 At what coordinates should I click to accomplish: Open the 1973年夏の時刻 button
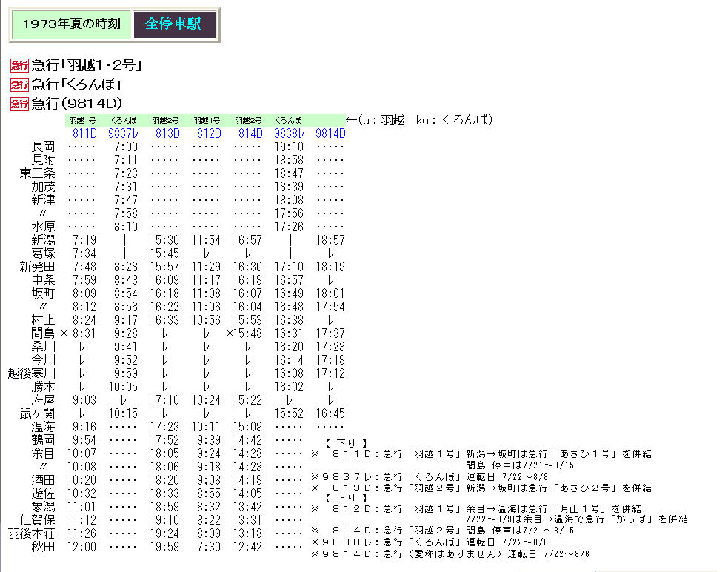72,24
